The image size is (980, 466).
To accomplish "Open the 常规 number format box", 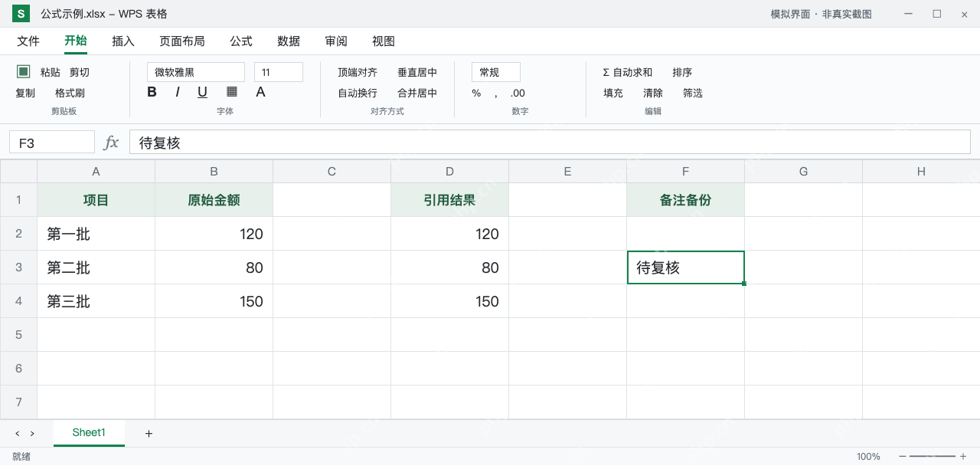I will click(496, 72).
